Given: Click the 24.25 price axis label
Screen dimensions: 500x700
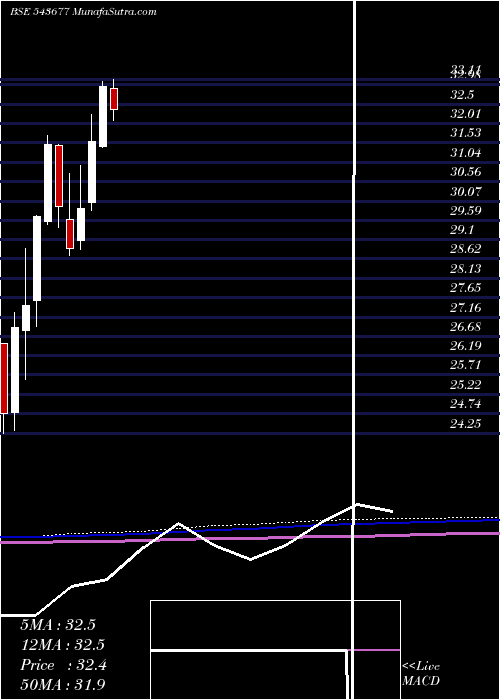Looking at the screenshot, I should click(x=466, y=423).
